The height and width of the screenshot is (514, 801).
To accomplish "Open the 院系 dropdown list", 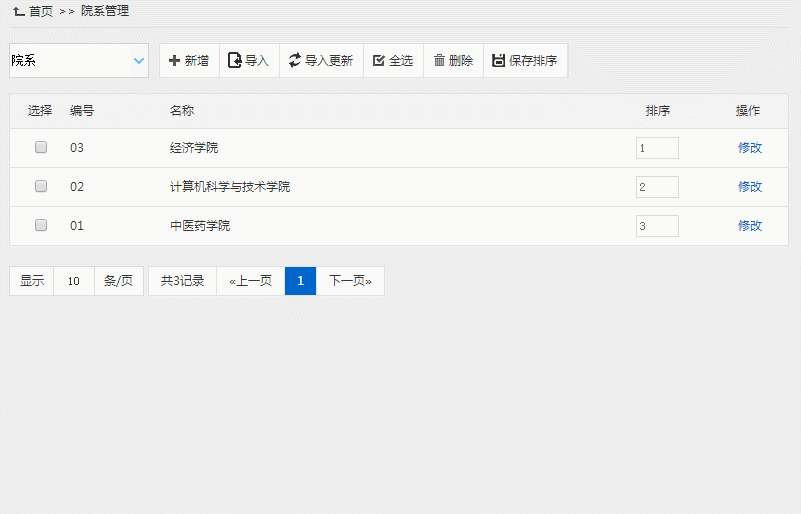I will pyautogui.click(x=79, y=61).
